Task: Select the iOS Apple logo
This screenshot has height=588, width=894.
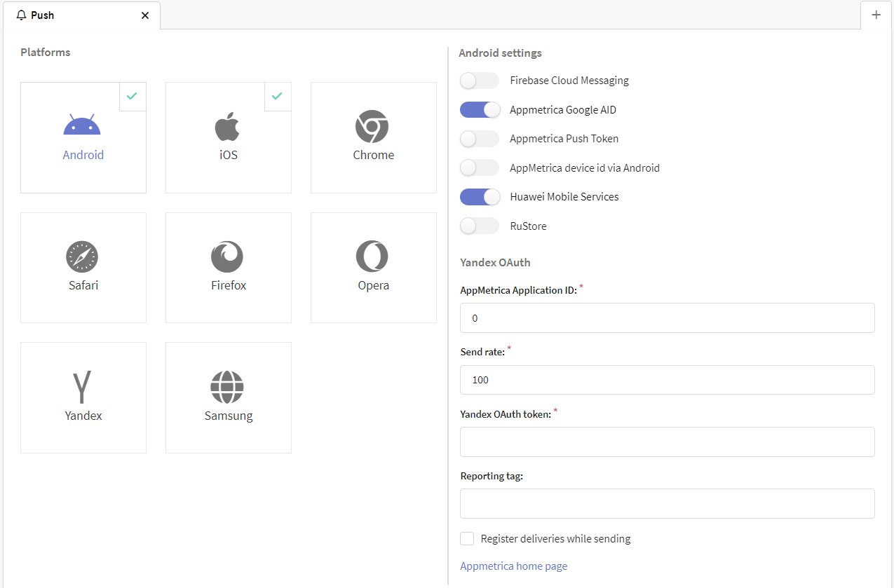Action: (227, 127)
